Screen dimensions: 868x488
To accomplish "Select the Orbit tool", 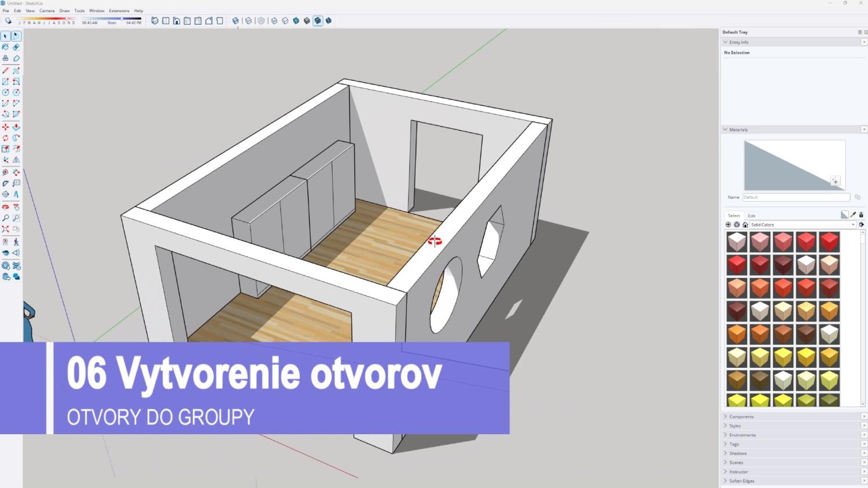I will pos(5,207).
